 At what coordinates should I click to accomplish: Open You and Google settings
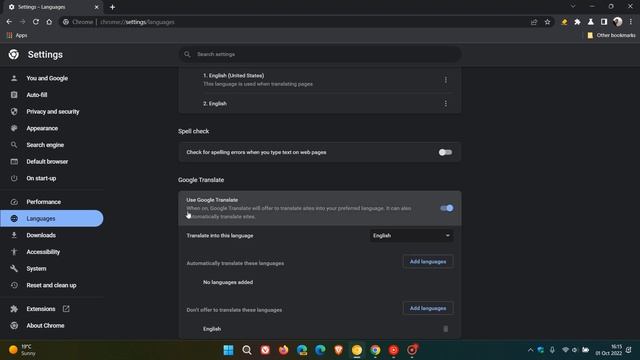tap(47, 78)
